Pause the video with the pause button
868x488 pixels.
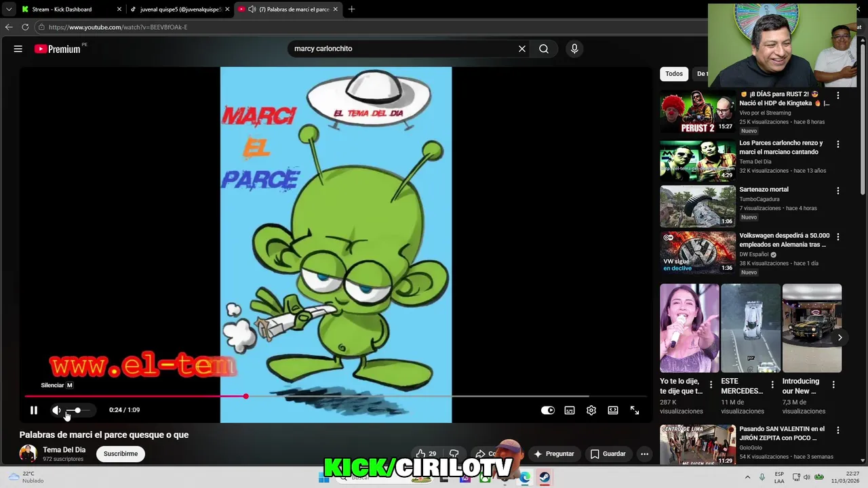pos(33,410)
